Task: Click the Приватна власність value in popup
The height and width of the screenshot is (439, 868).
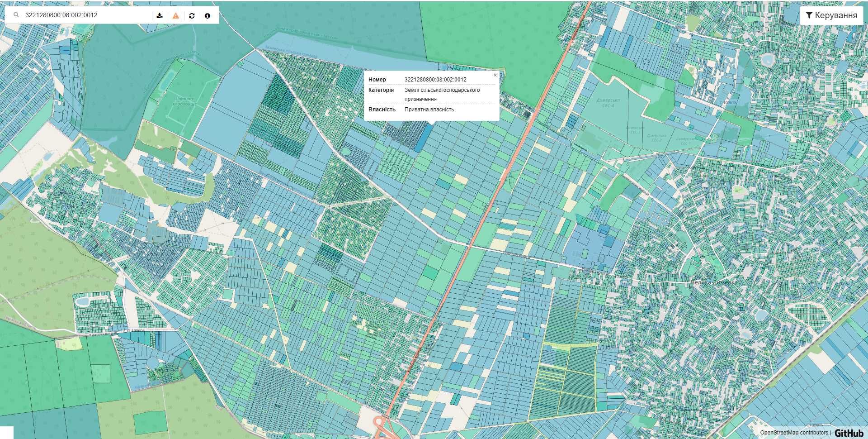Action: [429, 110]
